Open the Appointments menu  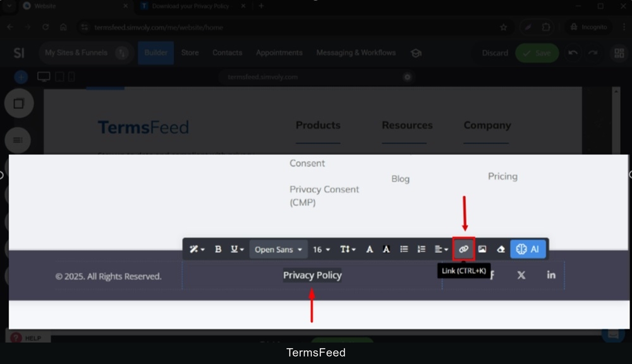pos(279,53)
